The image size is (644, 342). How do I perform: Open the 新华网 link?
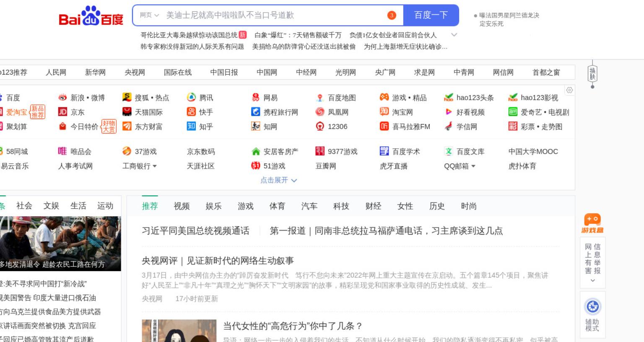point(95,73)
